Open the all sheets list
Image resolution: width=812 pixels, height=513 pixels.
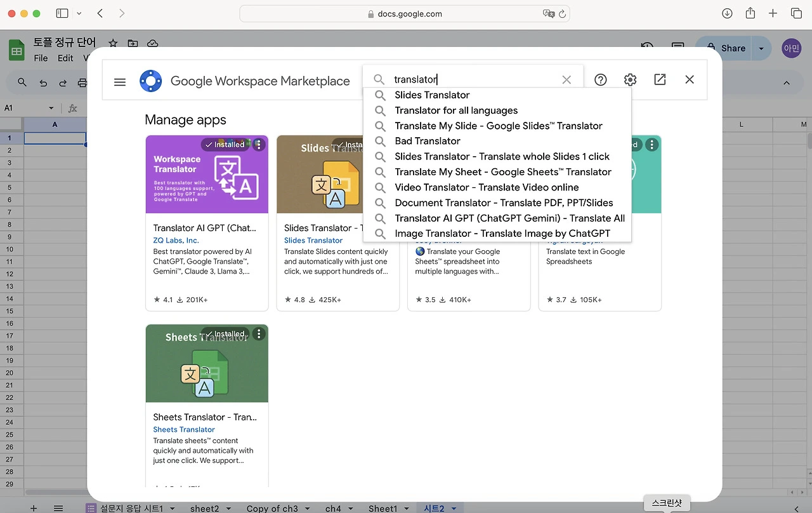(58, 508)
